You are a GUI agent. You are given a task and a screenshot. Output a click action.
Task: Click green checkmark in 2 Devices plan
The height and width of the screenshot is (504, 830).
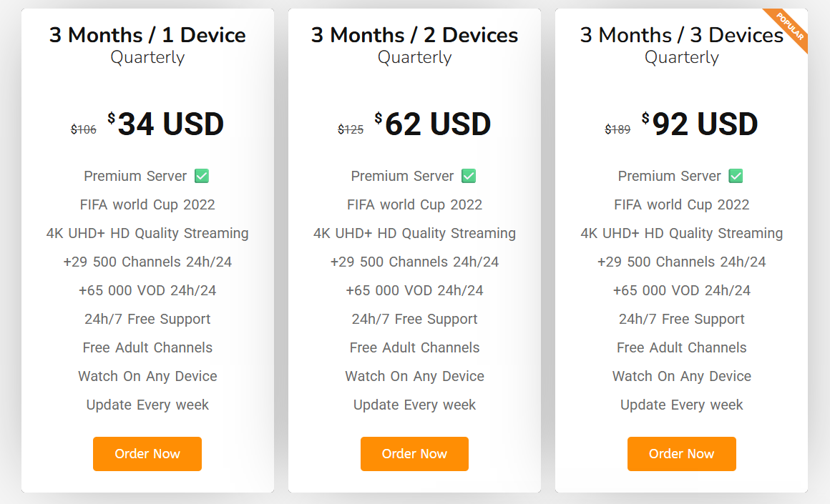[469, 176]
